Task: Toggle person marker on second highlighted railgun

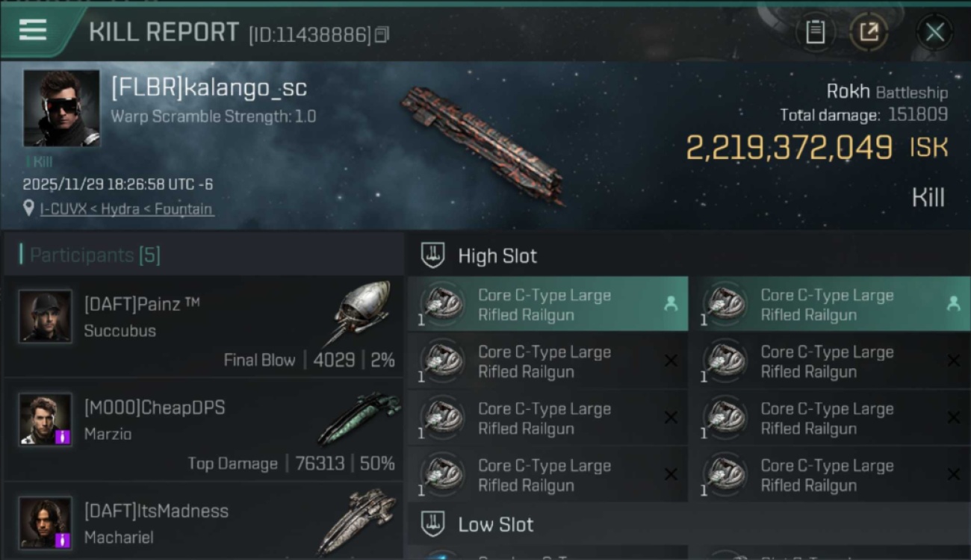Action: [953, 303]
